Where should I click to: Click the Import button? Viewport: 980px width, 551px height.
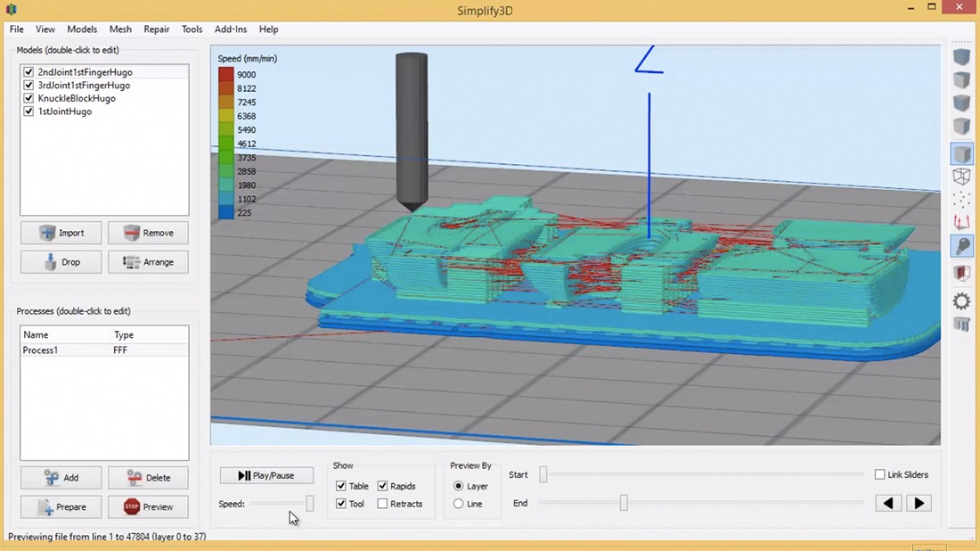(61, 233)
